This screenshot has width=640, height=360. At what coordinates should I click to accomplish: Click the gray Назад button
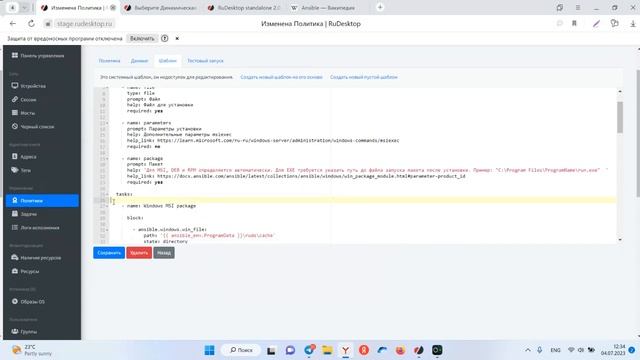click(x=164, y=253)
